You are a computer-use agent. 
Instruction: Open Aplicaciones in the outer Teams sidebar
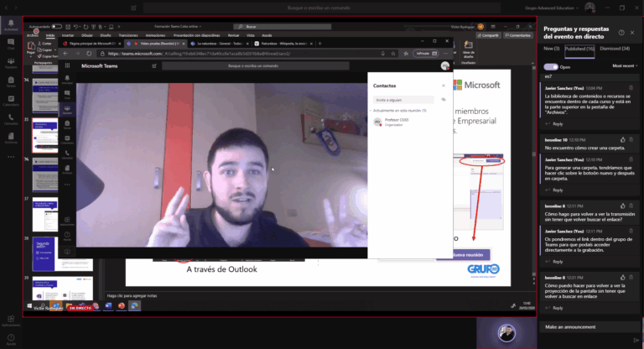(11, 321)
